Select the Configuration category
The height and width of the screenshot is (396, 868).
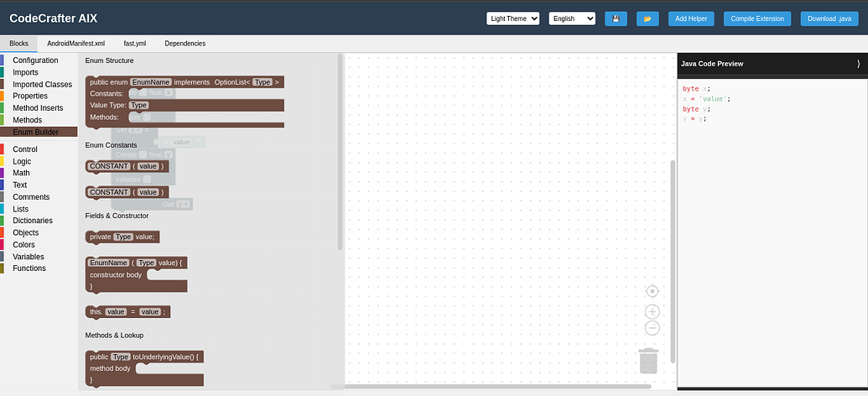pyautogui.click(x=39, y=60)
